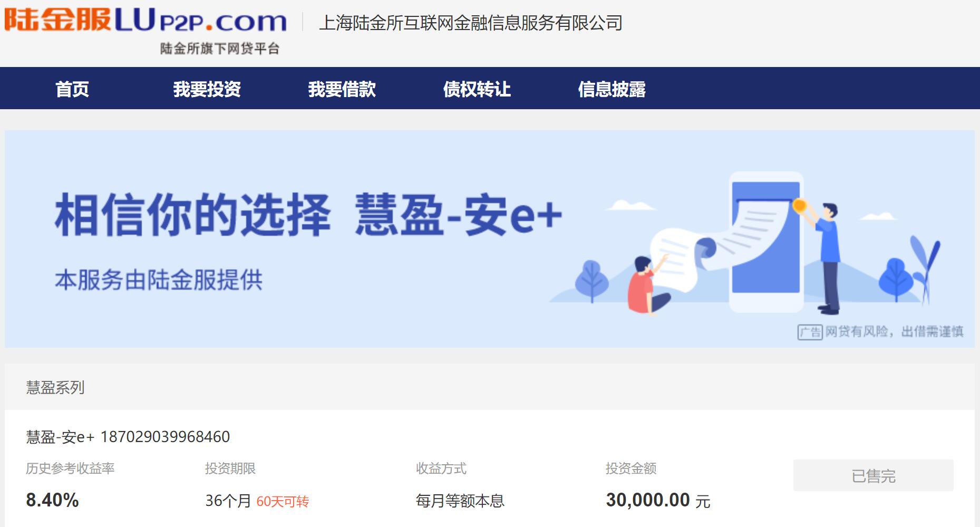Click the 上海陆金所互联网金融信息服务有限公司 company name
The width and height of the screenshot is (980, 527).
click(x=471, y=23)
